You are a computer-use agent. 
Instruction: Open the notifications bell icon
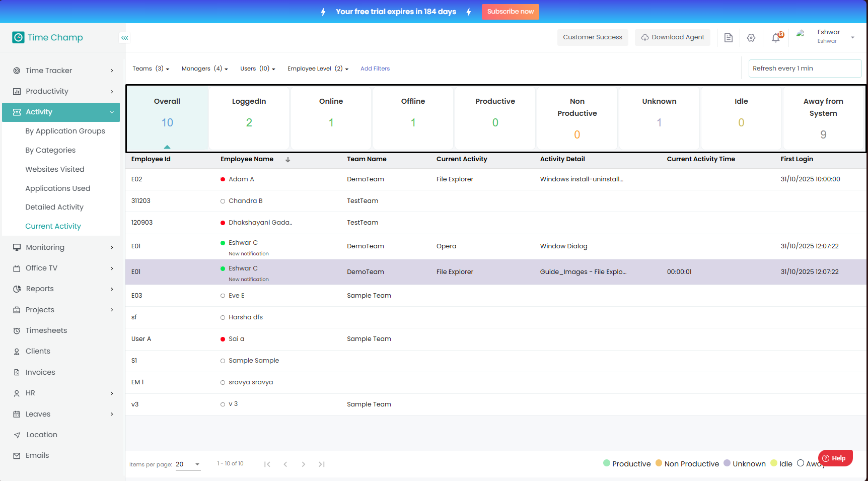776,38
